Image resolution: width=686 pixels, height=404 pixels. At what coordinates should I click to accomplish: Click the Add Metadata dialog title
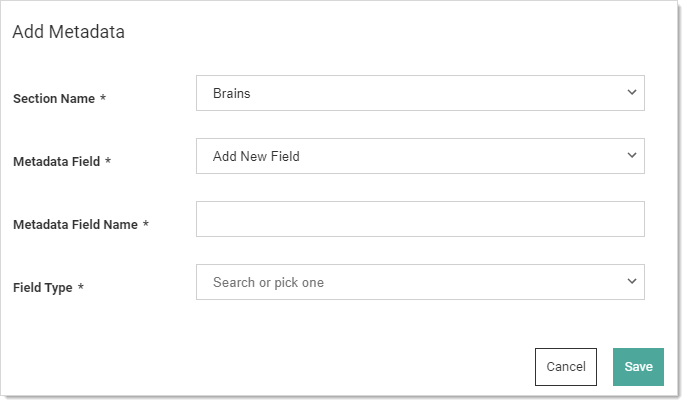pyautogui.click(x=68, y=32)
